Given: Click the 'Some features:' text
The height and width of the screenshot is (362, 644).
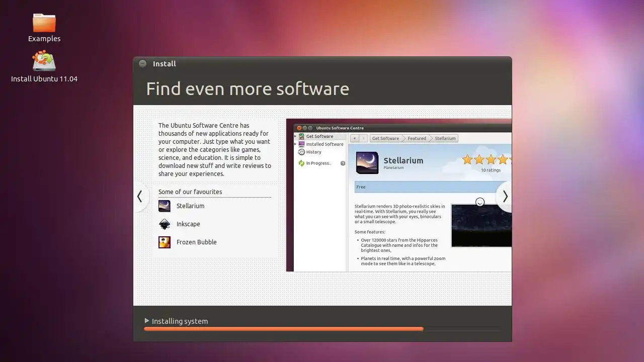Looking at the screenshot, I should click(370, 232).
